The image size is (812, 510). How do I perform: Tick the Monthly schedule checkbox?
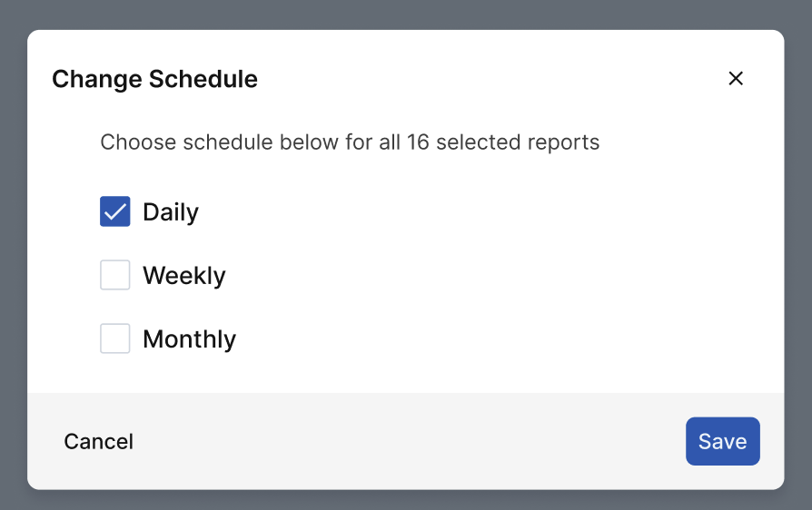tap(115, 338)
